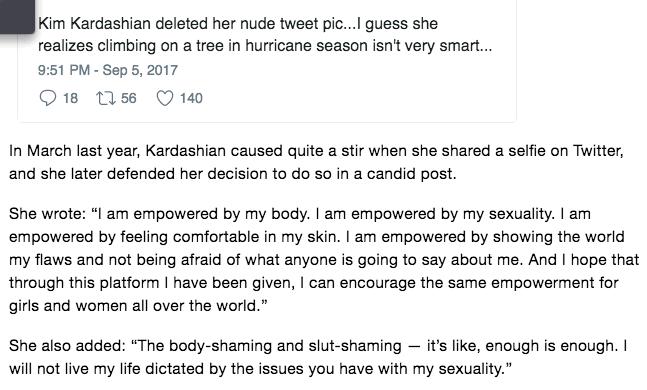Click the like count 140
Image resolution: width=647 pixels, height=390 pixels.
coord(191,98)
